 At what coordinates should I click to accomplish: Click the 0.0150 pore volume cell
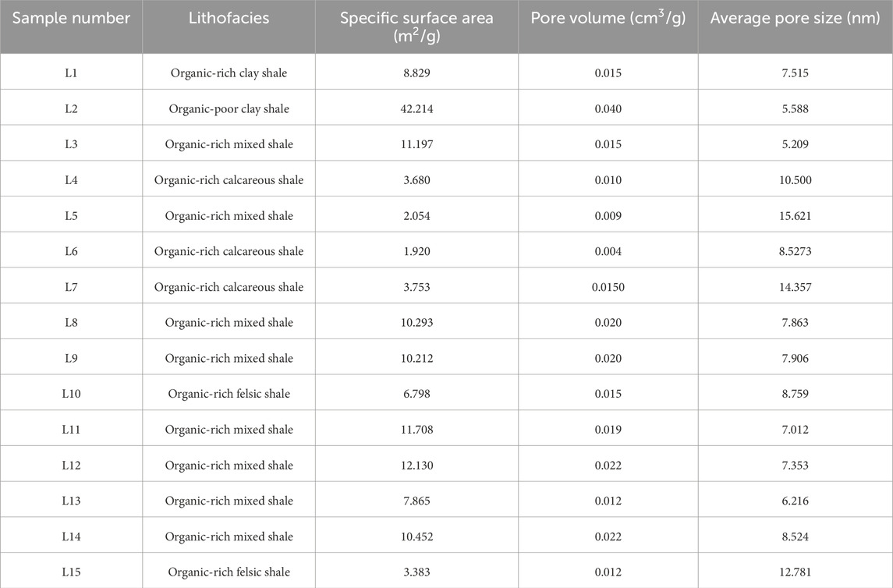pos(608,287)
